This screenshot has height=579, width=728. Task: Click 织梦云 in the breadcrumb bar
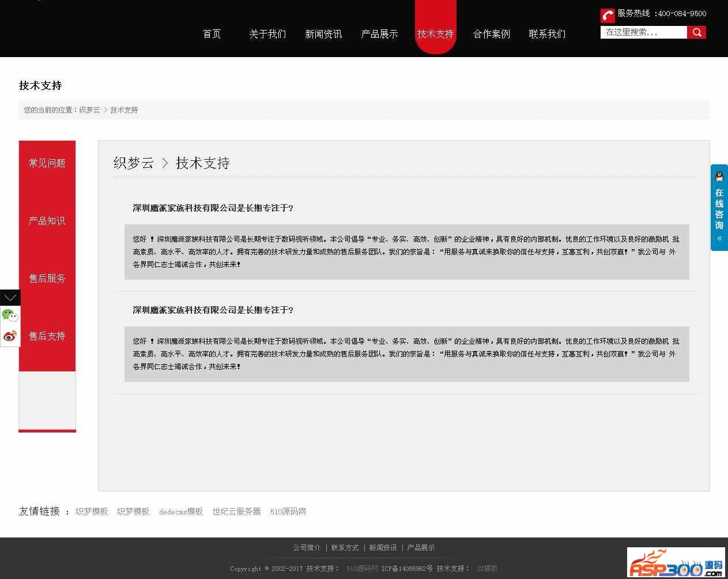(89, 110)
